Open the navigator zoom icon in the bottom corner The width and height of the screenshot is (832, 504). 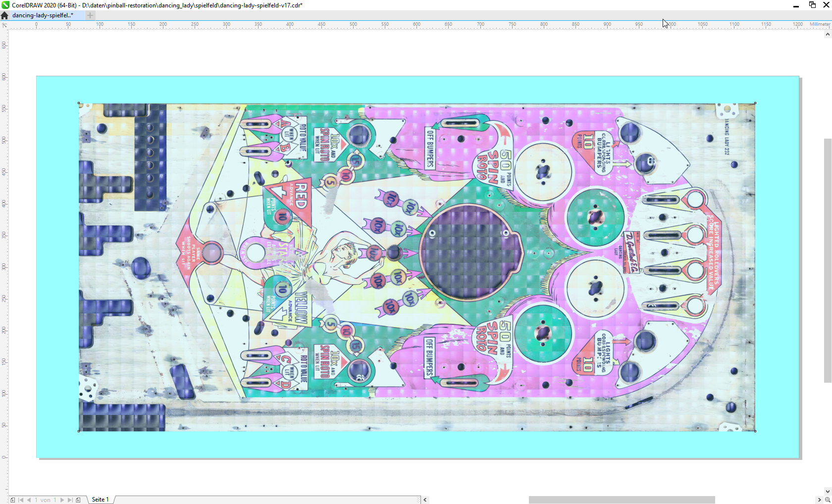click(x=828, y=500)
